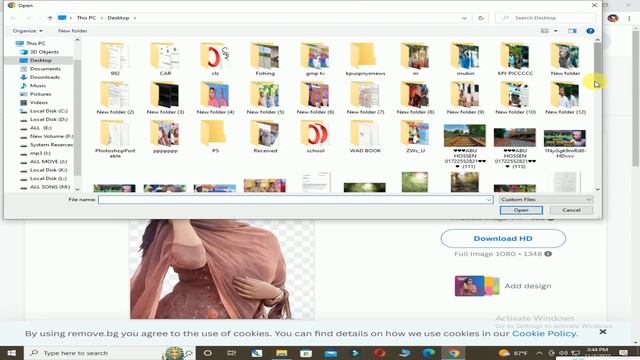Open the view options dropdown arrow
The height and width of the screenshot is (360, 640).
point(556,31)
